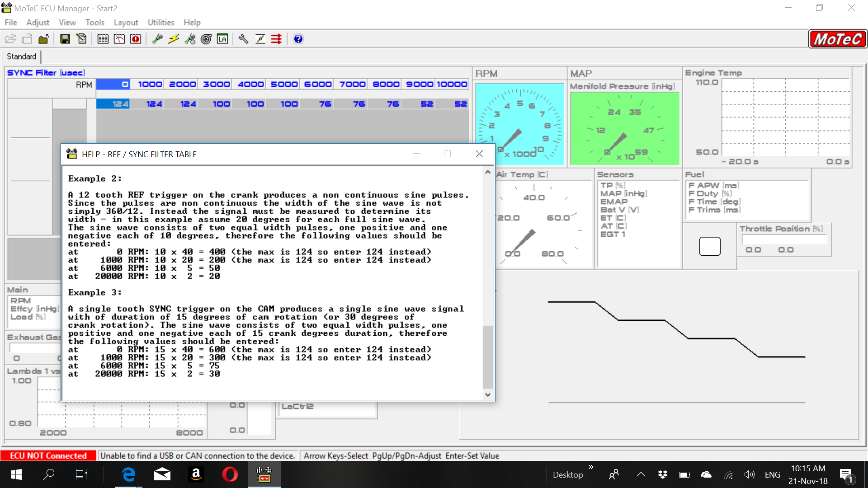Open the boost turbo icon
The height and width of the screenshot is (488, 868).
coord(206,39)
